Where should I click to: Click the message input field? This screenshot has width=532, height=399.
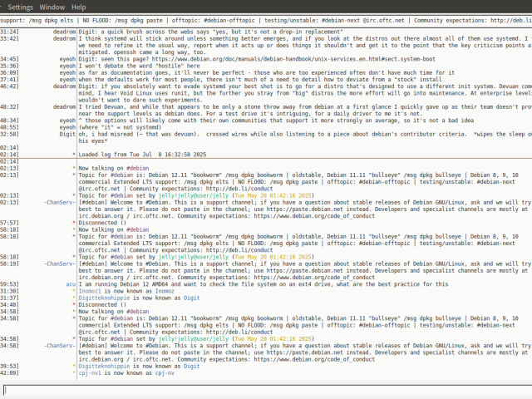point(268,390)
